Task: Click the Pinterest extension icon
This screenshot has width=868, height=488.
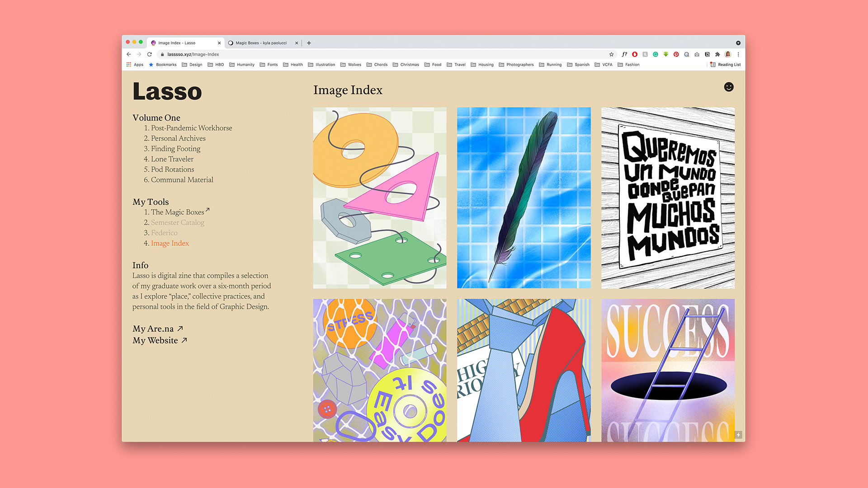Action: 676,54
